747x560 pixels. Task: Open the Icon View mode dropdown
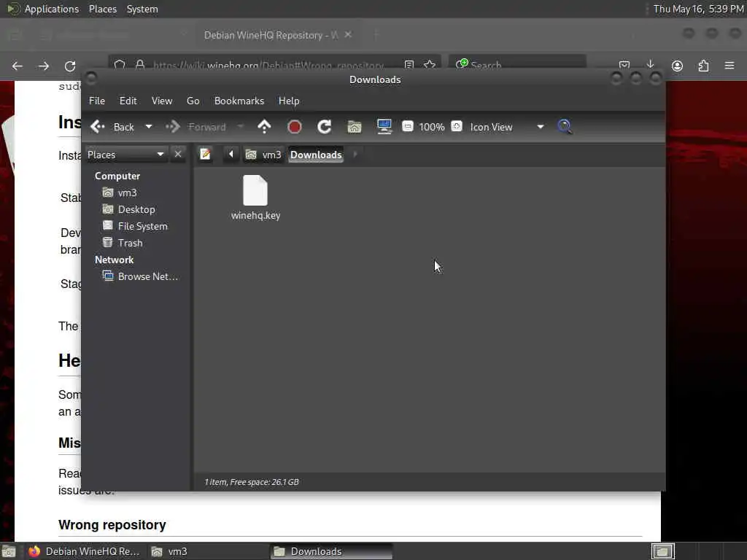click(x=507, y=127)
